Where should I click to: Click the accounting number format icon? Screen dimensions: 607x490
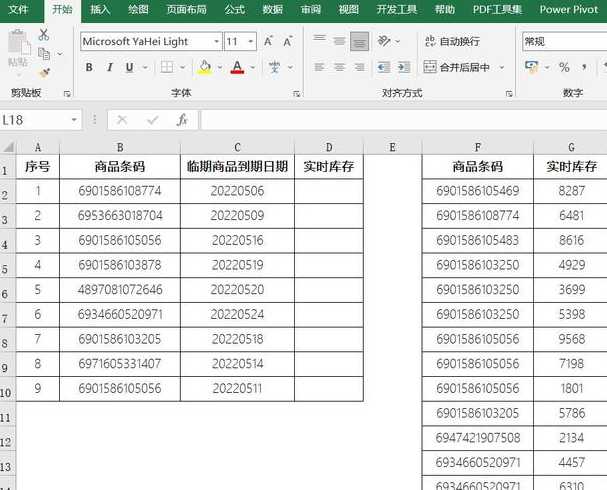[x=532, y=67]
